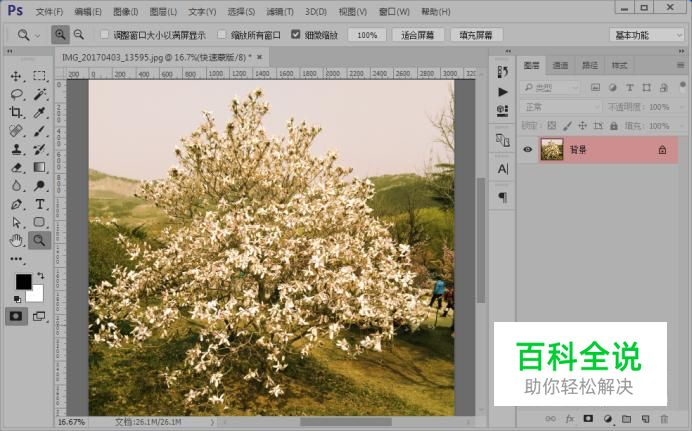
Task: Open the collapsed Actions panel play icon
Action: tap(503, 92)
